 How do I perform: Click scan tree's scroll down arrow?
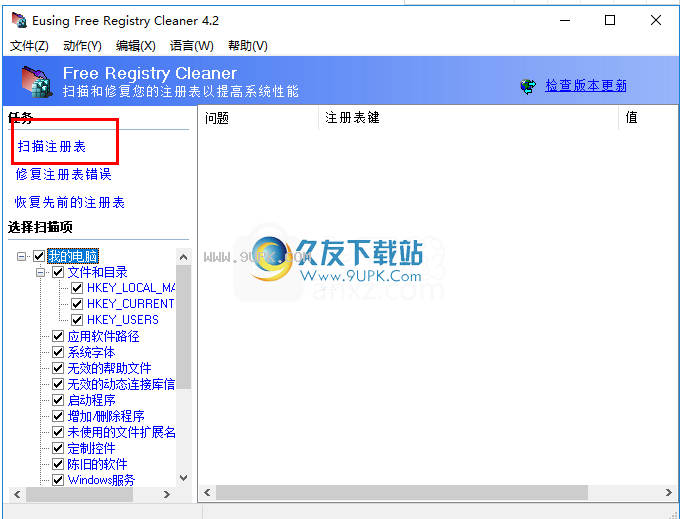coord(183,478)
